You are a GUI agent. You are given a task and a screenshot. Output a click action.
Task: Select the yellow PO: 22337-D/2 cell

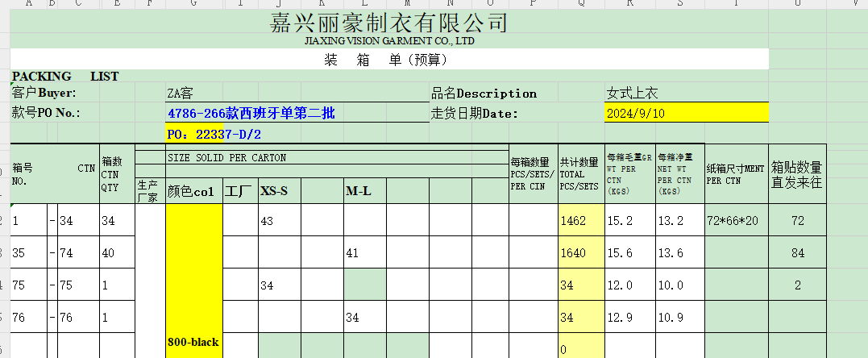(214, 134)
